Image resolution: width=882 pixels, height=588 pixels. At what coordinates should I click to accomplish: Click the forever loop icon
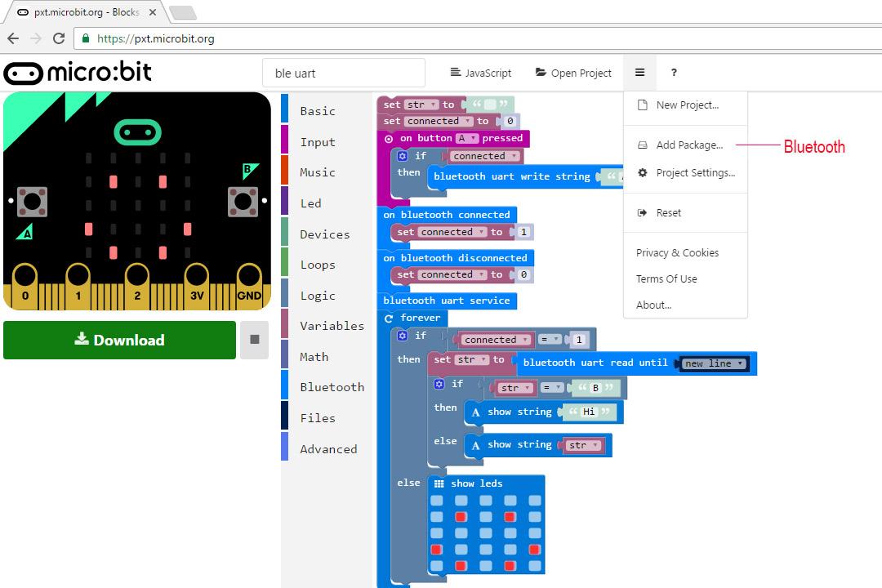388,318
